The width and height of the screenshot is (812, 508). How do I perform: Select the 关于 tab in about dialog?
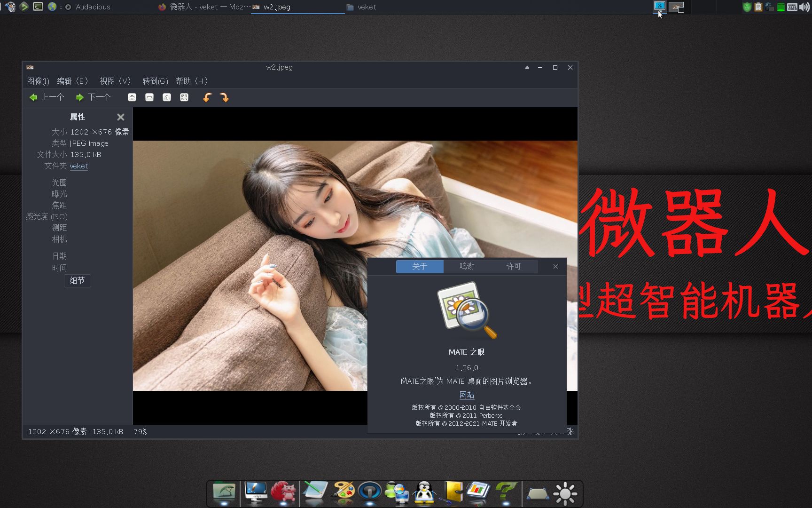420,267
